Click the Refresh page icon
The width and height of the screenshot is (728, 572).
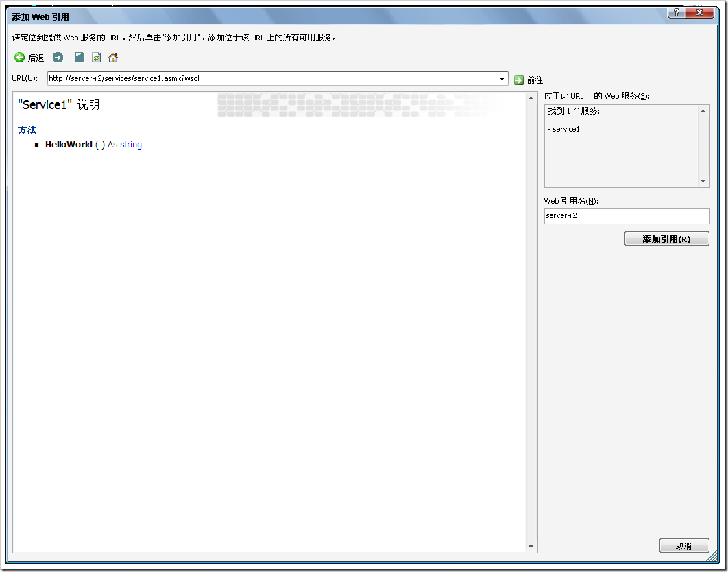tap(96, 58)
